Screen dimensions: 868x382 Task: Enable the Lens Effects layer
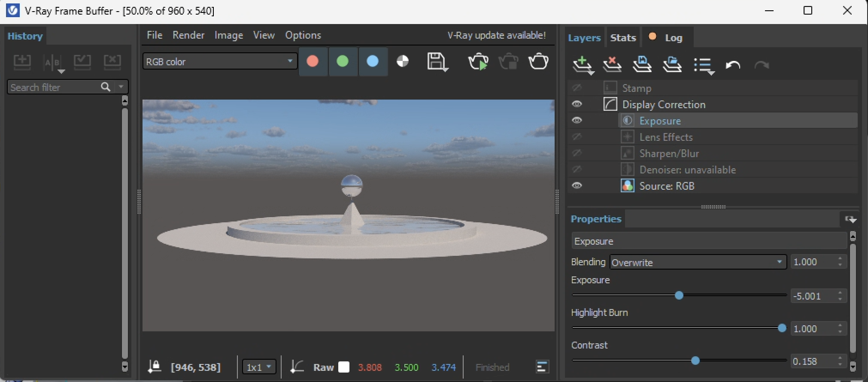tap(577, 137)
